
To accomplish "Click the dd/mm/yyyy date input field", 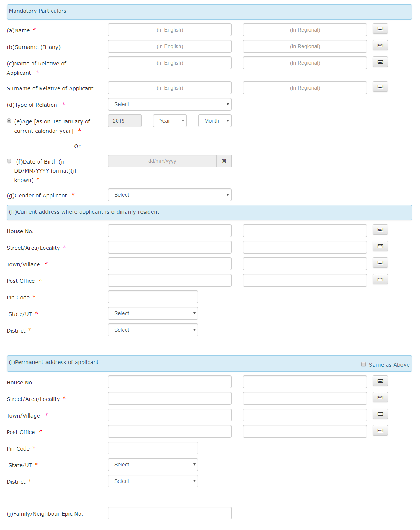I will [162, 161].
